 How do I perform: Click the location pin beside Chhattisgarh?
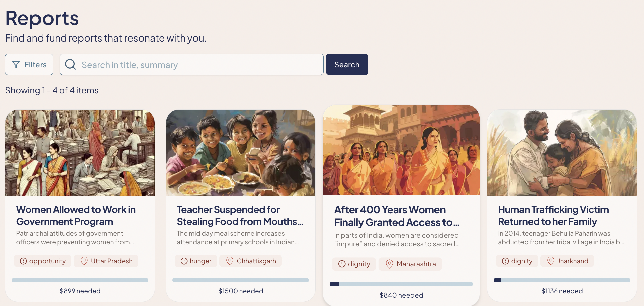[230, 261]
